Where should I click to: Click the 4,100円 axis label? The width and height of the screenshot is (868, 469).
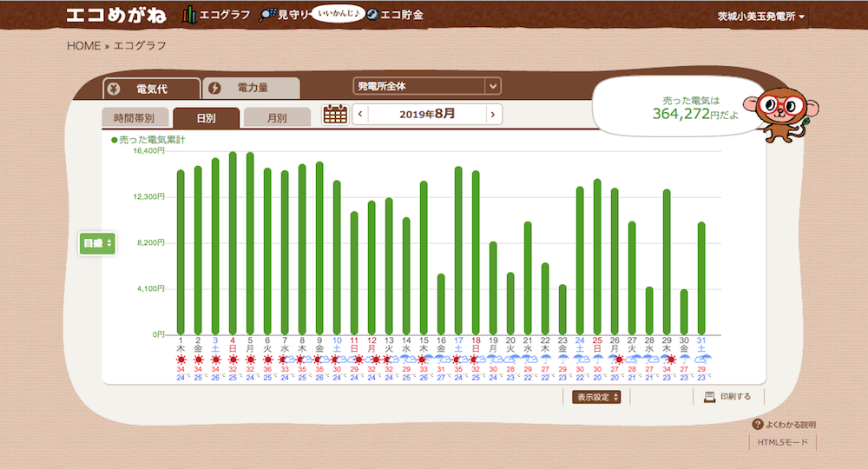click(x=150, y=288)
